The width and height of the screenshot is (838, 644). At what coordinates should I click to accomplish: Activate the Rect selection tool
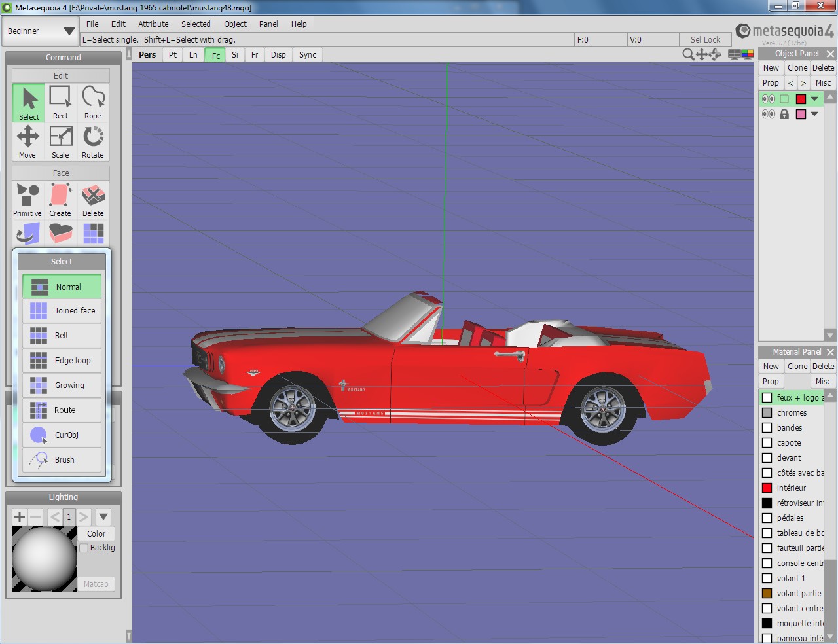(60, 103)
